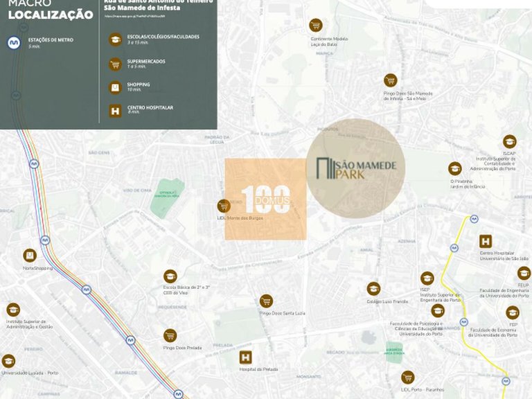
Task: Click O Piratinha Jardim de Infância marker
Action: tap(454, 168)
